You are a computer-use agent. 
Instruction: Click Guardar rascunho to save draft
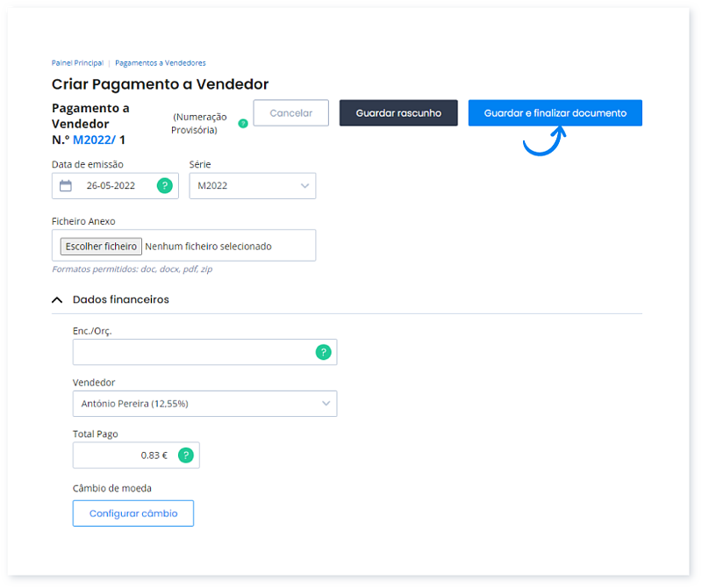398,113
